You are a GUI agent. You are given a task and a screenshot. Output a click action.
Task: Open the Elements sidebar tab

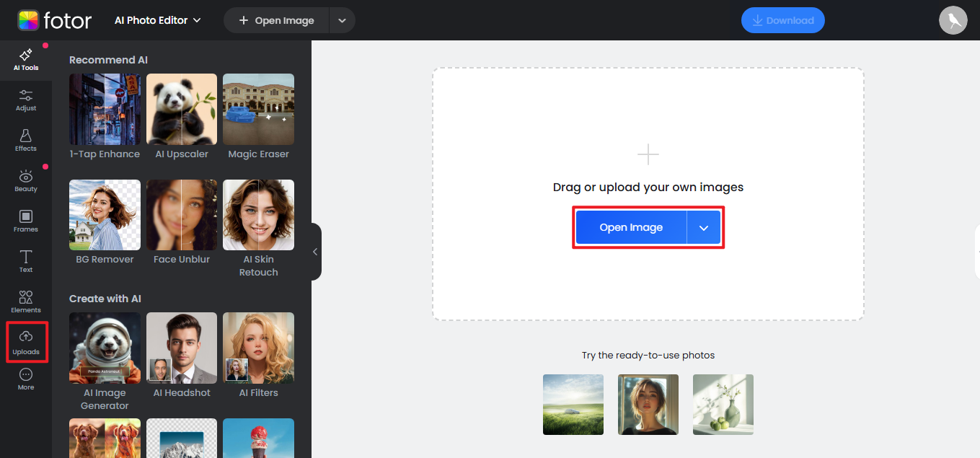click(x=26, y=303)
